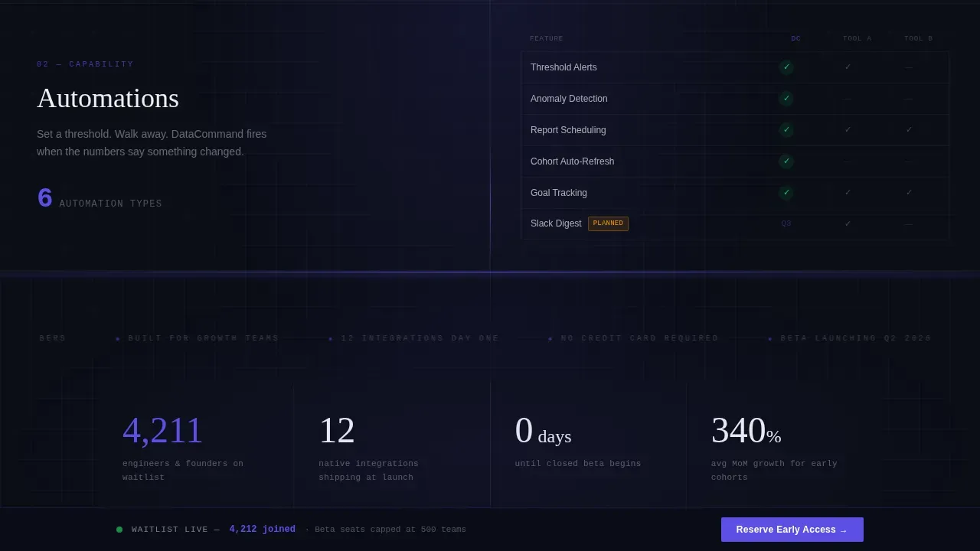Click the Tool A checkmark for Threshold Alerts
980x551 pixels.
(848, 67)
